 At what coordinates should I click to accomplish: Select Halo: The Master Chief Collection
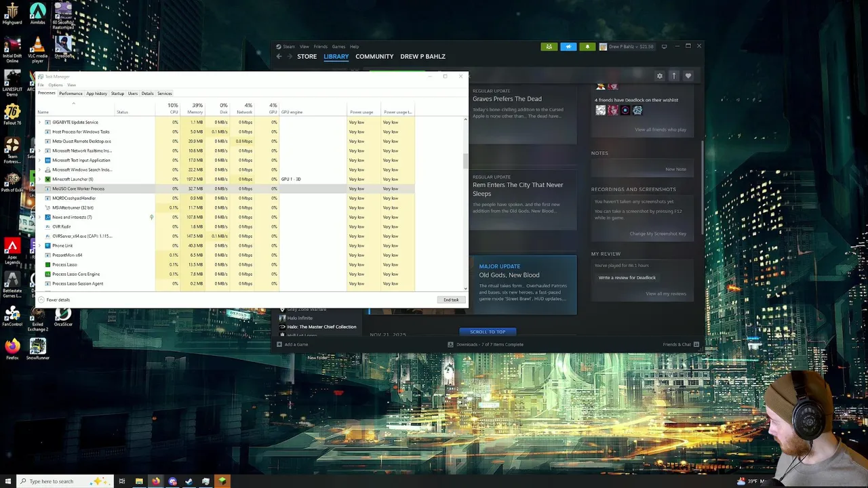coord(321,327)
